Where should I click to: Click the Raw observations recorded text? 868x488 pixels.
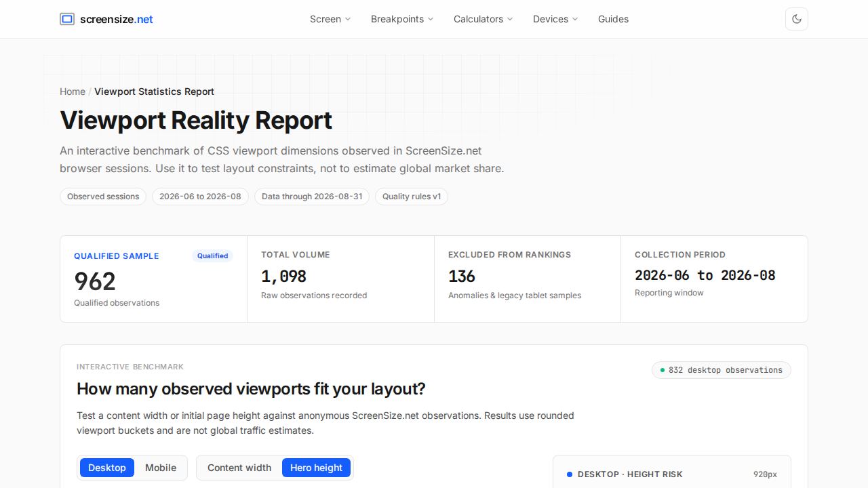tap(314, 296)
